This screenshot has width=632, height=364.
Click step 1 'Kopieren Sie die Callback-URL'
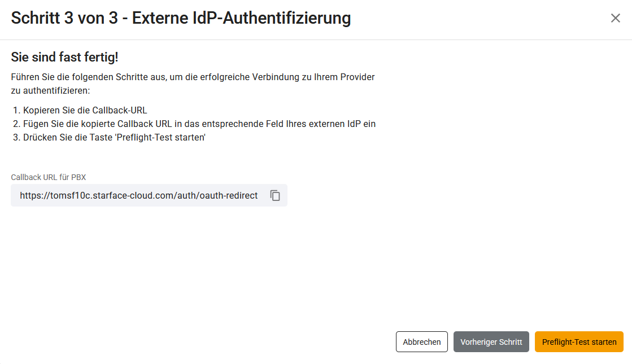[85, 110]
